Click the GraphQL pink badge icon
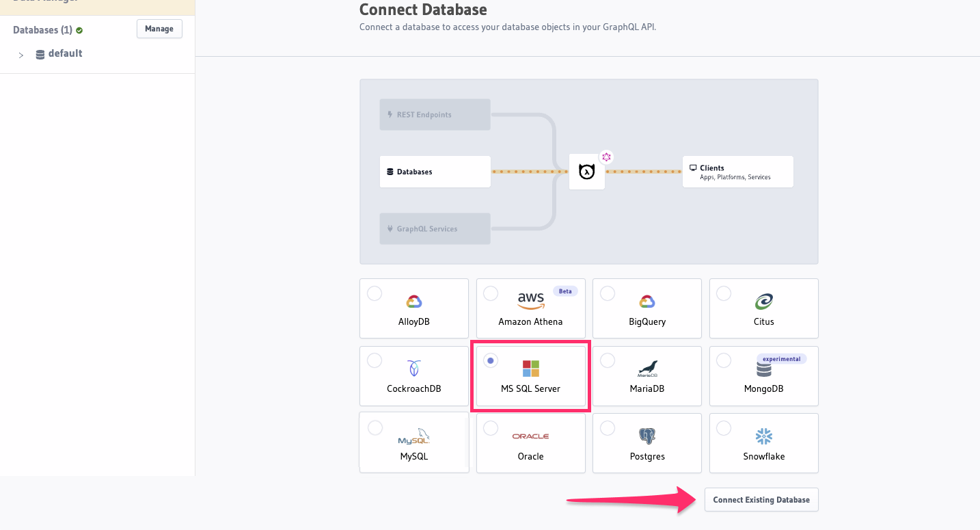Screen dimensions: 980x530 coord(606,157)
